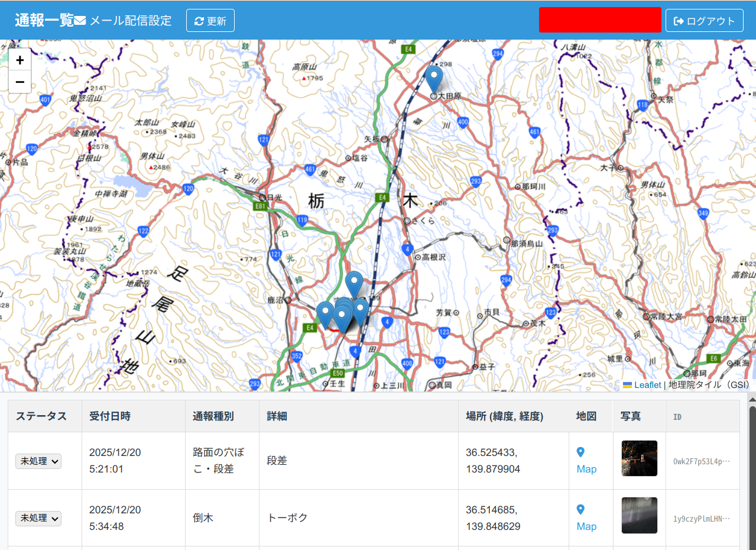This screenshot has height=550, width=756.
Task: Zoom out of the map
Action: tap(20, 82)
